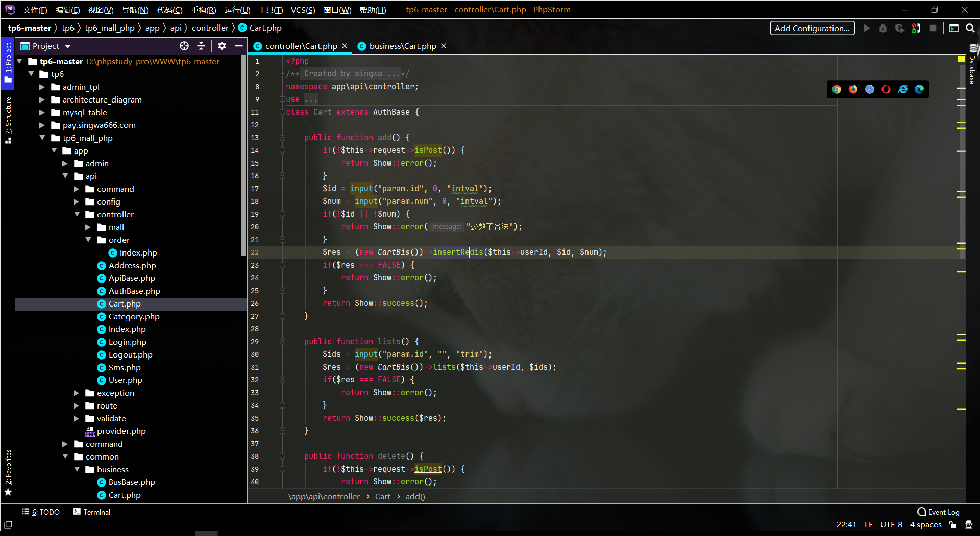This screenshot has height=536, width=980.
Task: Open the Event Log
Action: pos(938,512)
